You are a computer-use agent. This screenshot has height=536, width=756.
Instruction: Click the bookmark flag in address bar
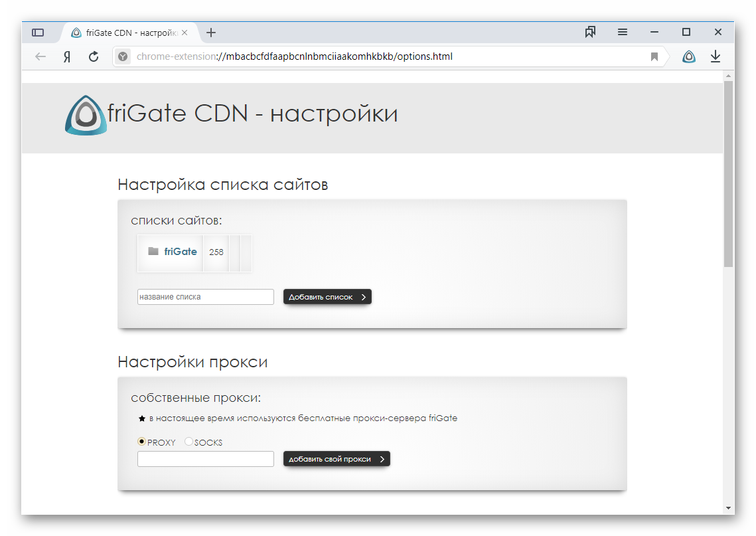pyautogui.click(x=654, y=56)
